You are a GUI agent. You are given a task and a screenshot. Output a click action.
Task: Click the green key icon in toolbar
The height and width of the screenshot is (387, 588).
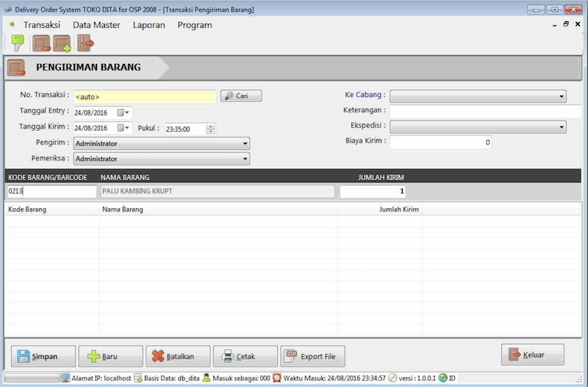[x=18, y=43]
